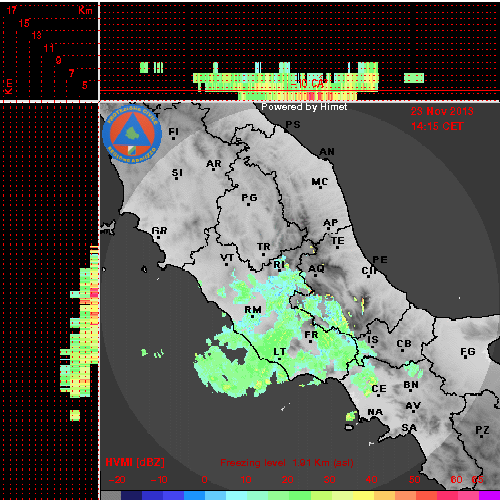Click the IS city label
This screenshot has width=500, height=500.
[x=373, y=340]
